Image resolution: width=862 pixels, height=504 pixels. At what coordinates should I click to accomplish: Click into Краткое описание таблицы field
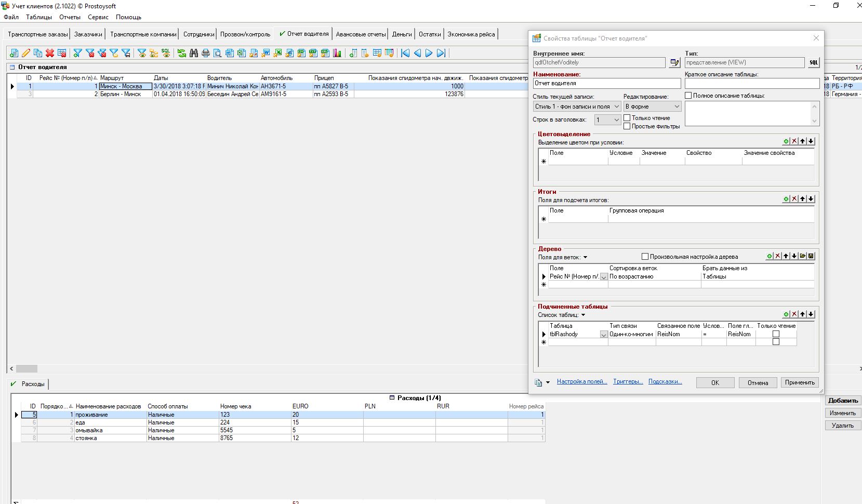coord(752,83)
